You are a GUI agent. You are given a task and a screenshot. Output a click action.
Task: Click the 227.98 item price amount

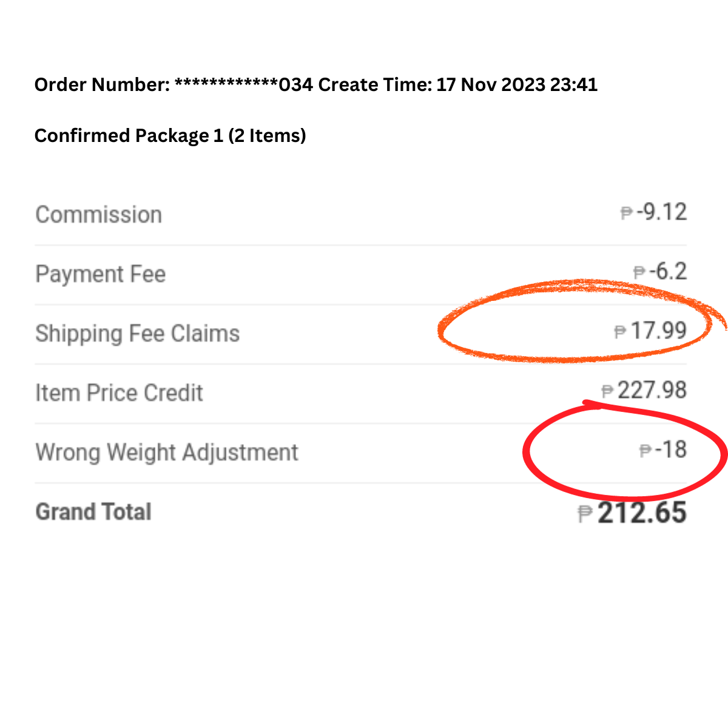click(x=652, y=391)
